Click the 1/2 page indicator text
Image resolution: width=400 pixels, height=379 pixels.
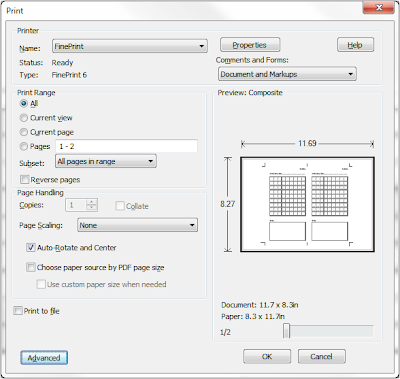225,332
